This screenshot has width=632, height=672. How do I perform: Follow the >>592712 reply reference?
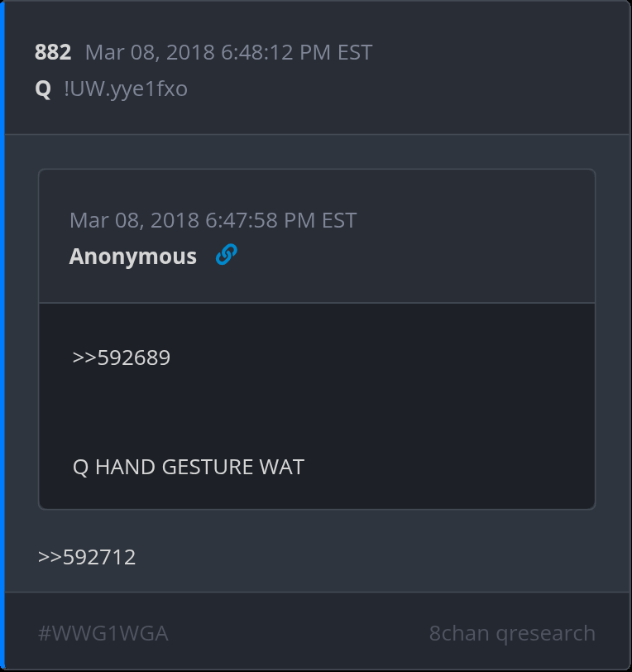[x=87, y=557]
